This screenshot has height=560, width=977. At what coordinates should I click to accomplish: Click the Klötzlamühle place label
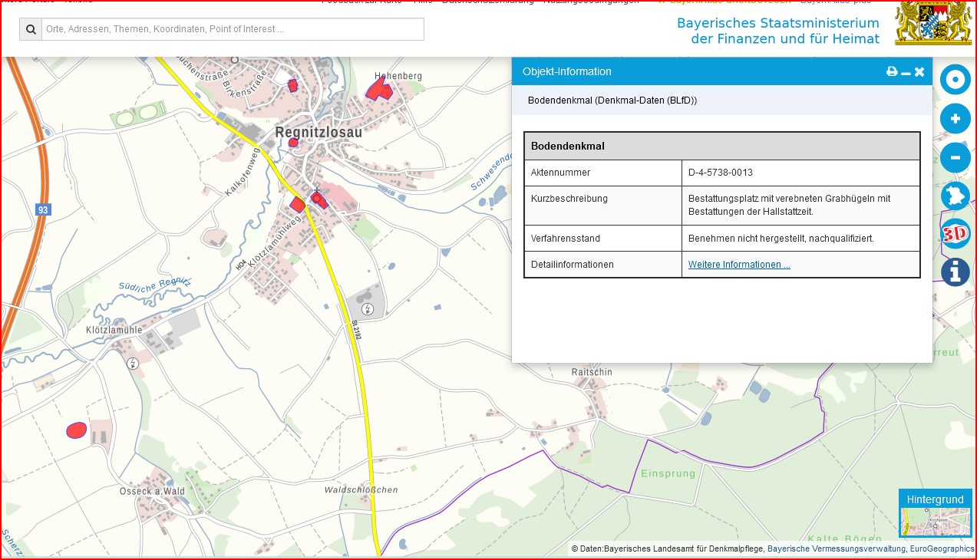pos(114,330)
